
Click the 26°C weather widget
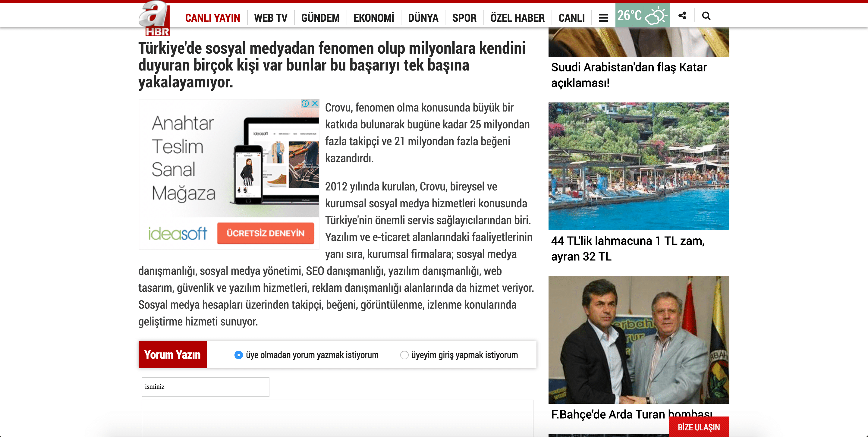[642, 15]
